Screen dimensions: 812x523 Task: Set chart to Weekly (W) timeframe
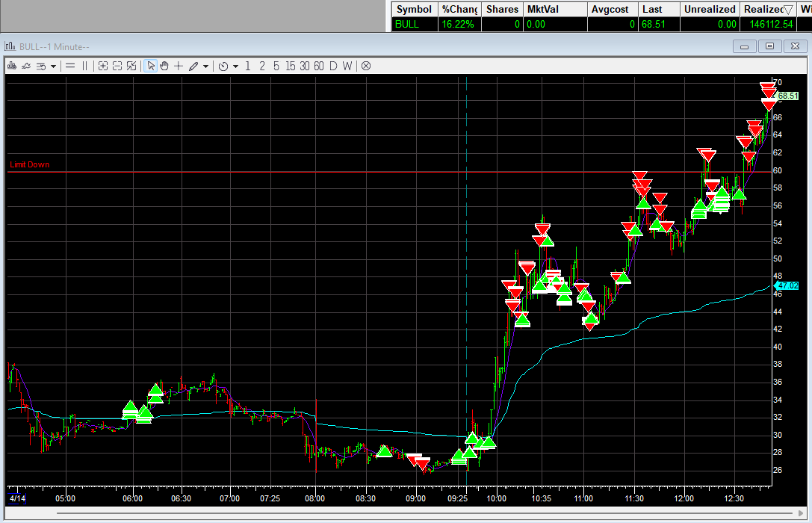point(347,66)
